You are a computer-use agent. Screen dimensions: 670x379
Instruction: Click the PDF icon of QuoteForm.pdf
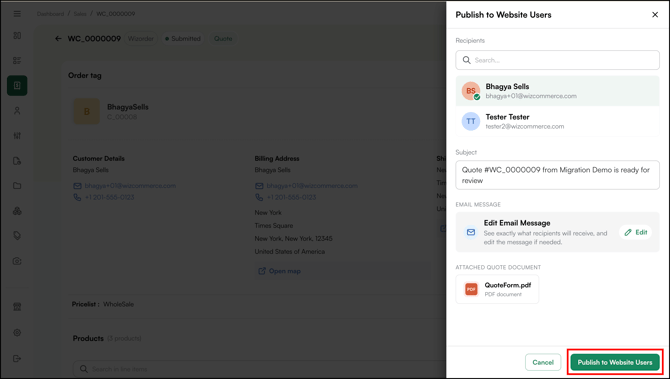(471, 289)
